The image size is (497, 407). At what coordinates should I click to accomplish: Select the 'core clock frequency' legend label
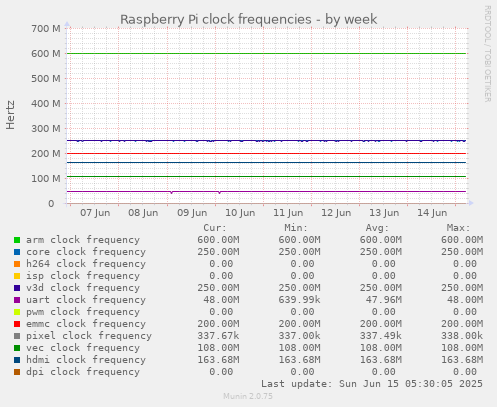86,252
